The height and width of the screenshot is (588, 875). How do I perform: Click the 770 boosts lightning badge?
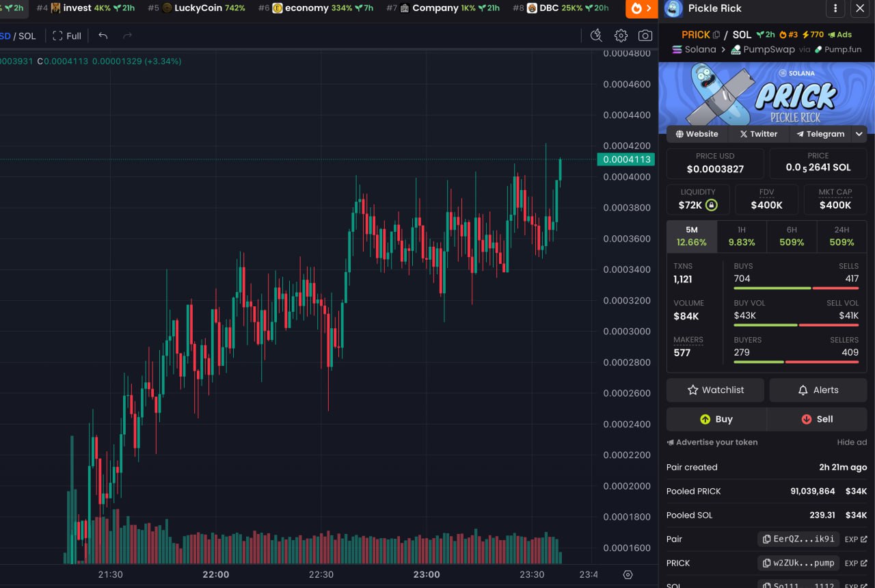pyautogui.click(x=813, y=35)
